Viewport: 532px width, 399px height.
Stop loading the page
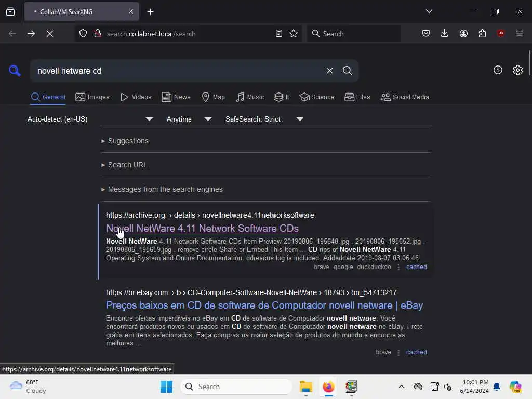tap(50, 34)
